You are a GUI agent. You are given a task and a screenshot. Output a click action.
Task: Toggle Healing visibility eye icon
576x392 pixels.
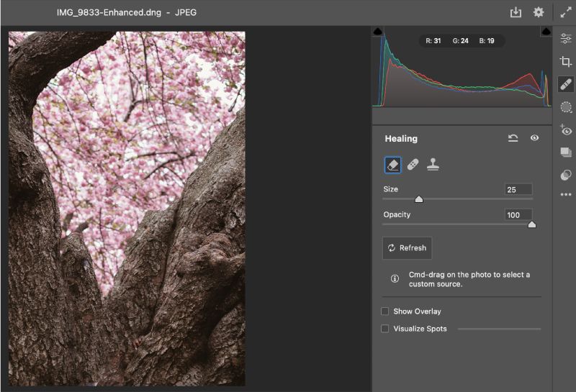pos(534,137)
